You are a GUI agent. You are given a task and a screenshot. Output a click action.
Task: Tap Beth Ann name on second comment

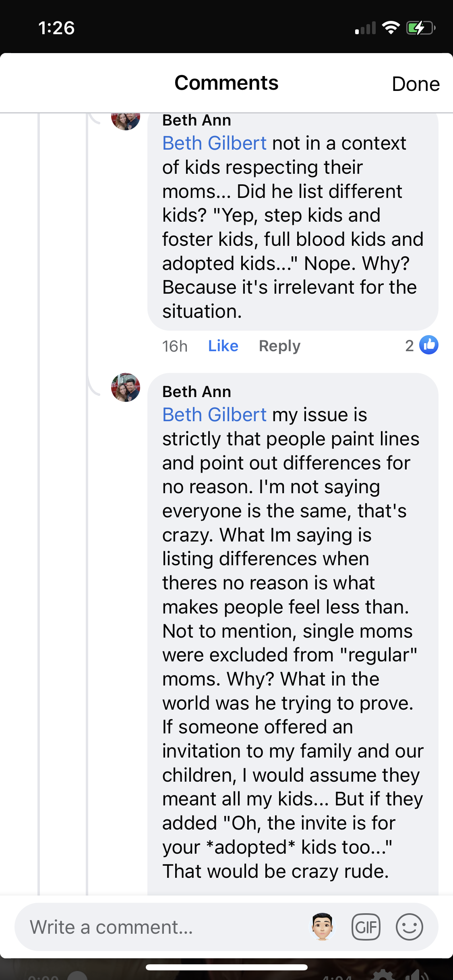[197, 392]
